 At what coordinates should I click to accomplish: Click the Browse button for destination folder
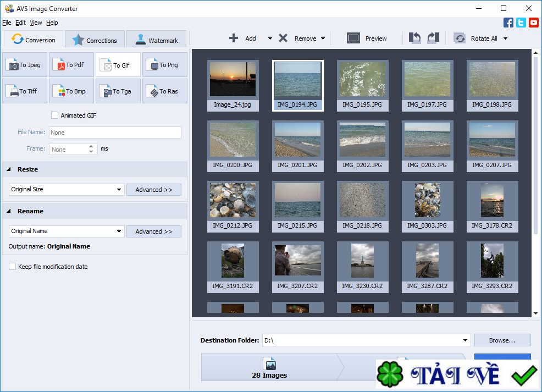click(501, 340)
